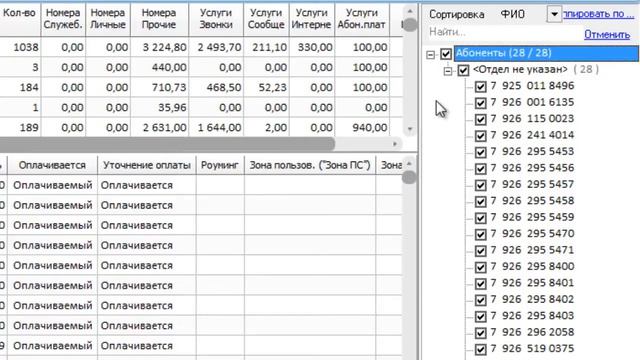640x360 pixels.
Task: Click the Зона пользов. ("Зона ПС") header
Action: [310, 165]
